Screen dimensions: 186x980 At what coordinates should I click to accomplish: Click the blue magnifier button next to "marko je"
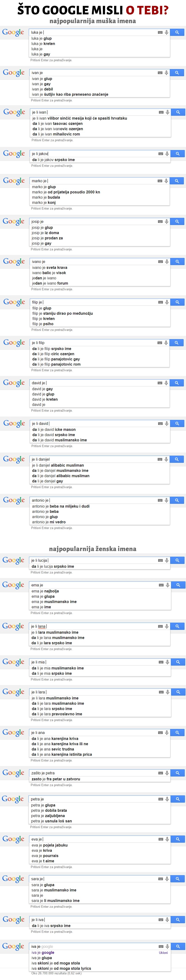[177, 181]
